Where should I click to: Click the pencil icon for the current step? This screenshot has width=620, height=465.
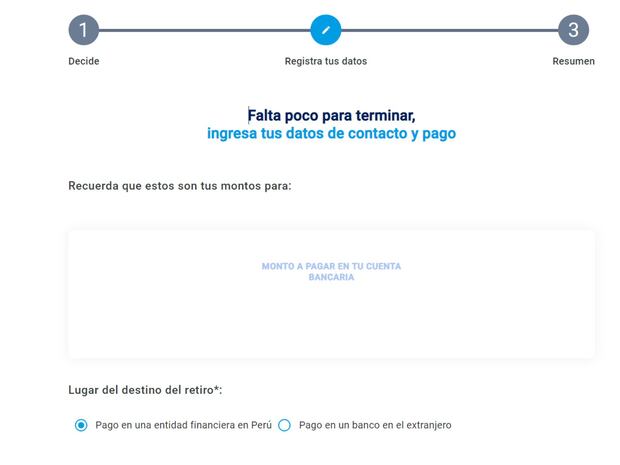click(326, 30)
